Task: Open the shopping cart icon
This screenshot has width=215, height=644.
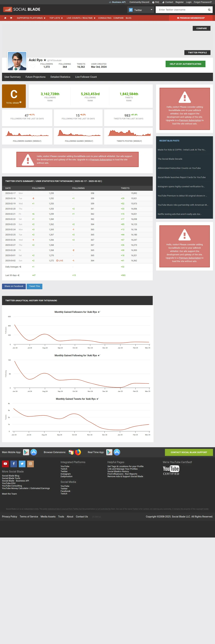Action: point(11,18)
